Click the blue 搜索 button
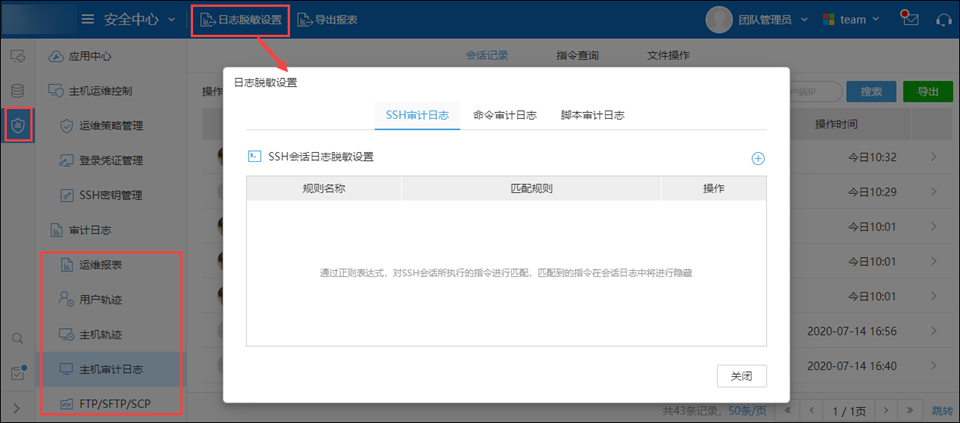The width and height of the screenshot is (960, 423). (871, 92)
